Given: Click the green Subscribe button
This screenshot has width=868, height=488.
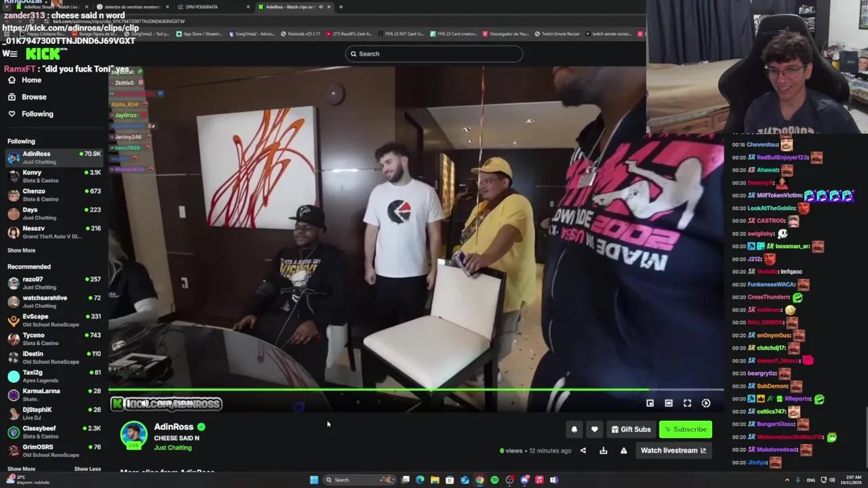Looking at the screenshot, I should [686, 429].
